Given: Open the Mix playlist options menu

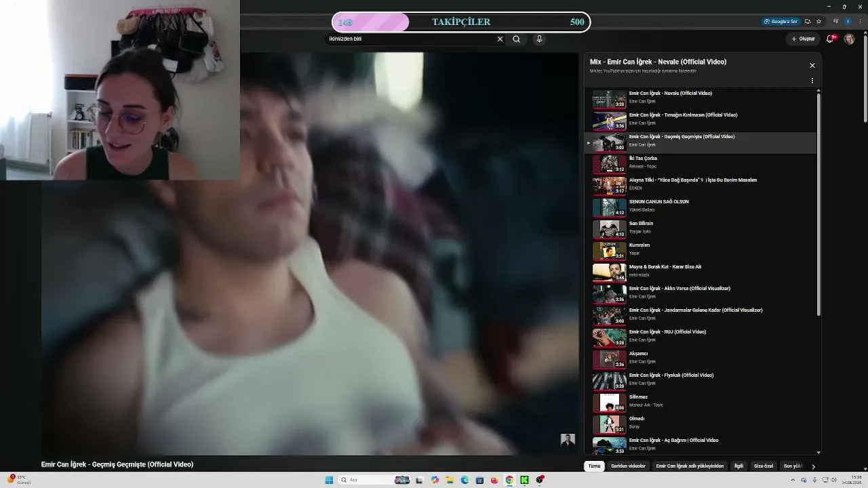Looking at the screenshot, I should pos(812,81).
